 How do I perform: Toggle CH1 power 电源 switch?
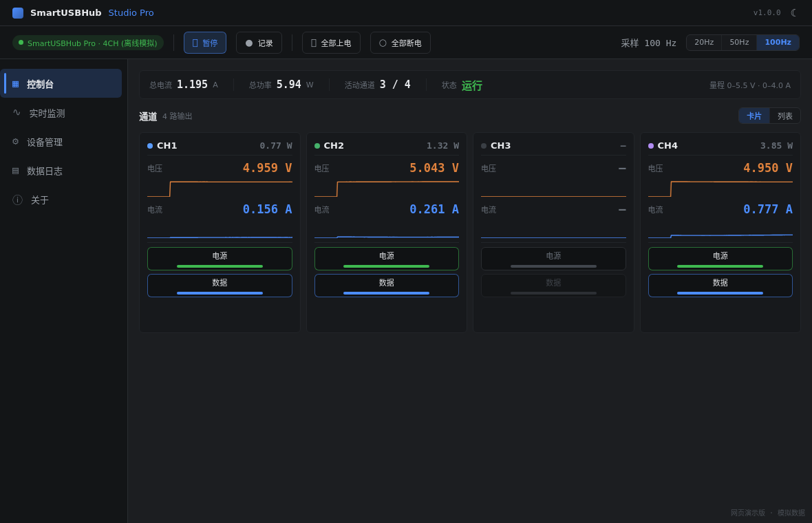pyautogui.click(x=220, y=258)
